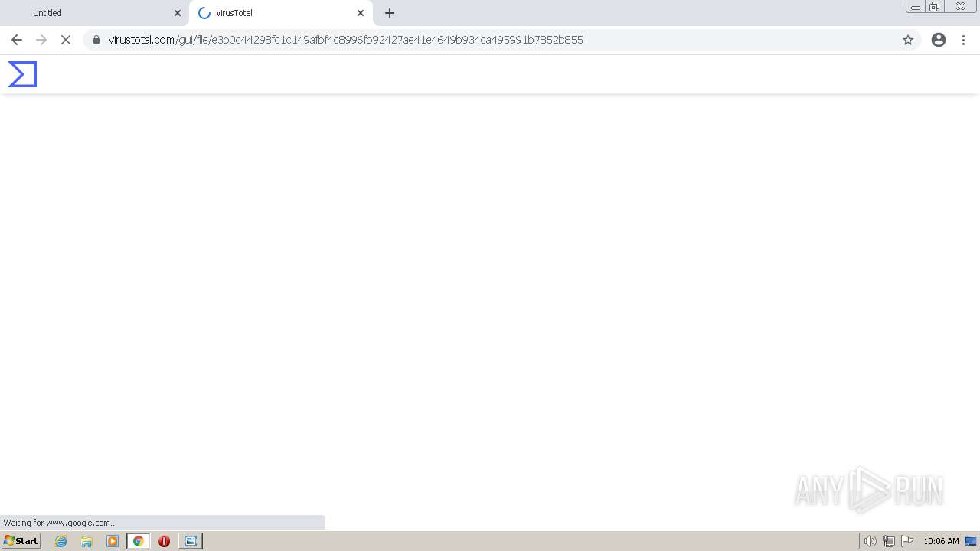Open the volume speaker tray icon
The width and height of the screenshot is (980, 551).
click(870, 541)
